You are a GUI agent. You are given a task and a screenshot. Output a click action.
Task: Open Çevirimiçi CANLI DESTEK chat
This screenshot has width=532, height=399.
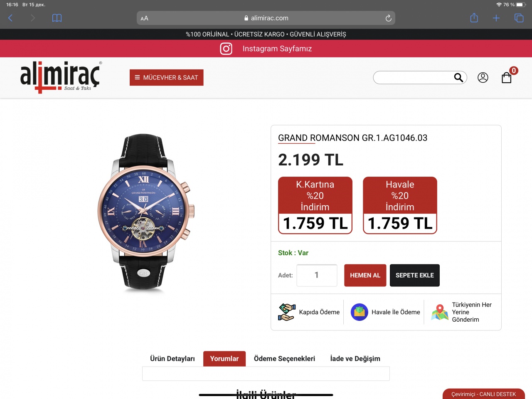484,394
